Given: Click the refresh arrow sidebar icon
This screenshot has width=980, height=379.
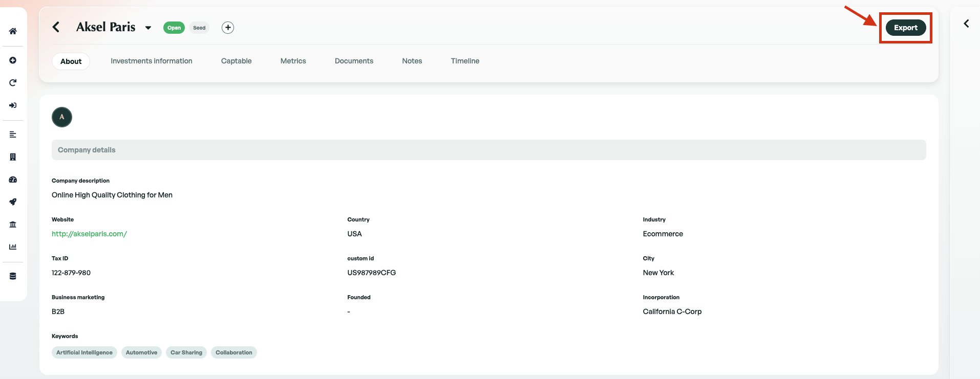Looking at the screenshot, I should (x=13, y=83).
